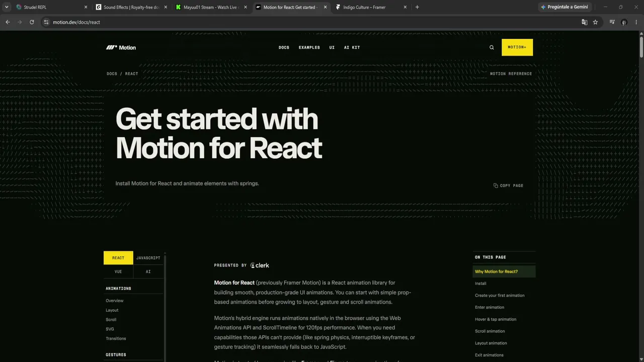
Task: Select the JavaScript docs tab
Action: (148, 258)
